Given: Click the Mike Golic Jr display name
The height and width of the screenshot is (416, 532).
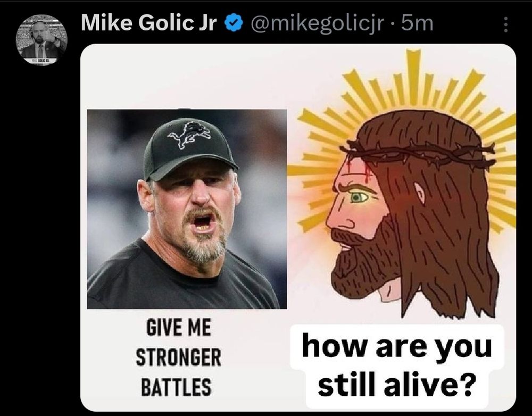Looking at the screenshot, I should (148, 23).
